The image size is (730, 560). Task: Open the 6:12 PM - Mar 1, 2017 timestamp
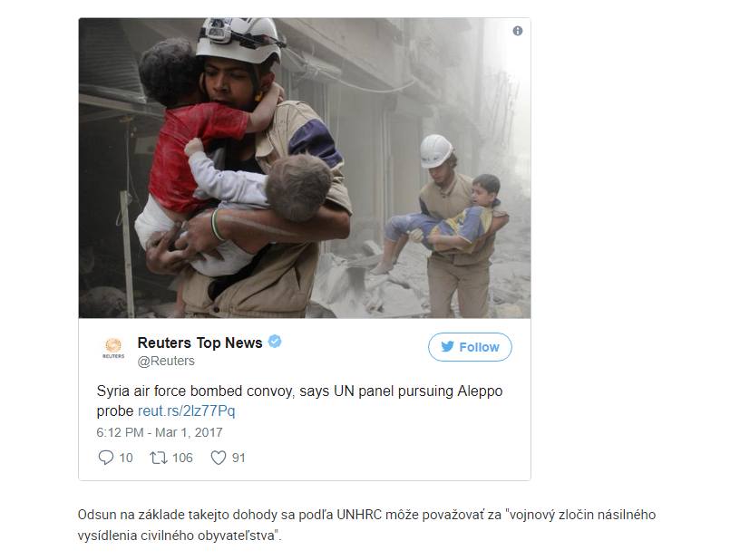coord(160,432)
